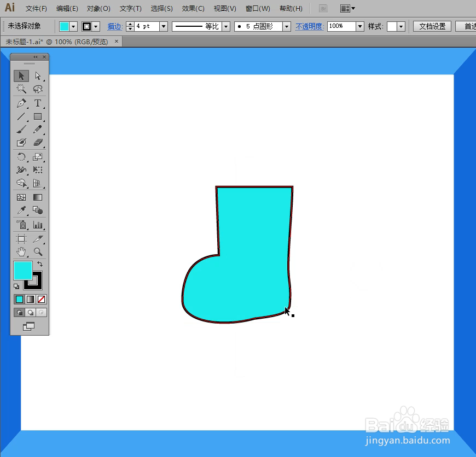
Task: Select the Scale tool
Action: tap(38, 157)
